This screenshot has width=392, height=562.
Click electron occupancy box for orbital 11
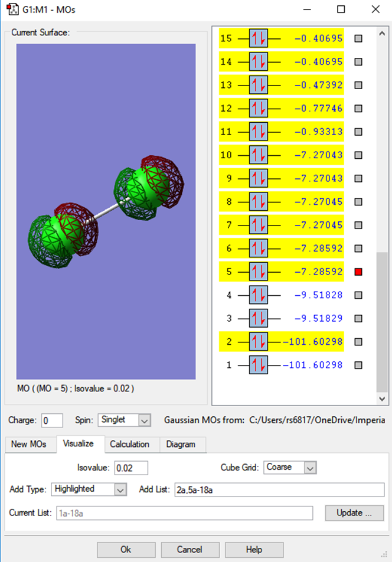point(259,132)
